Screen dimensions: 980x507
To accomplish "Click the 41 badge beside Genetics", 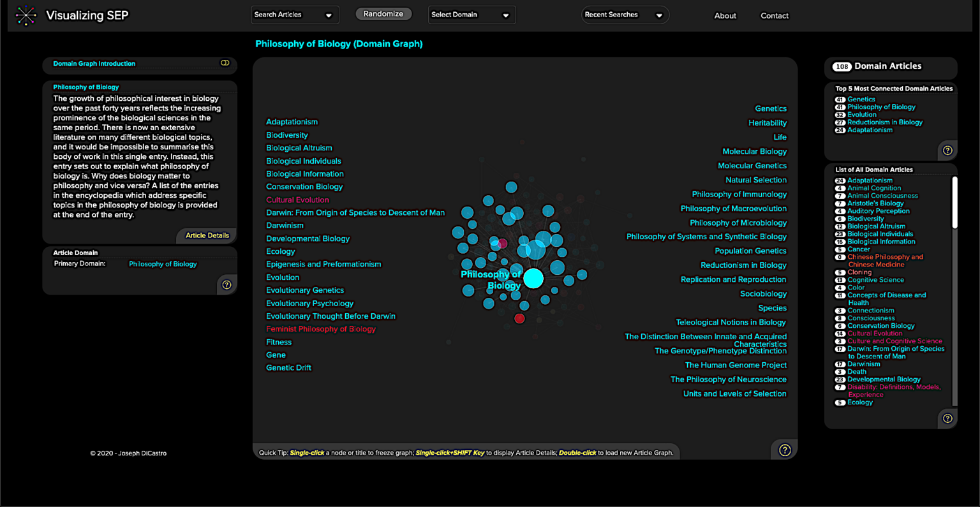I will pos(839,99).
